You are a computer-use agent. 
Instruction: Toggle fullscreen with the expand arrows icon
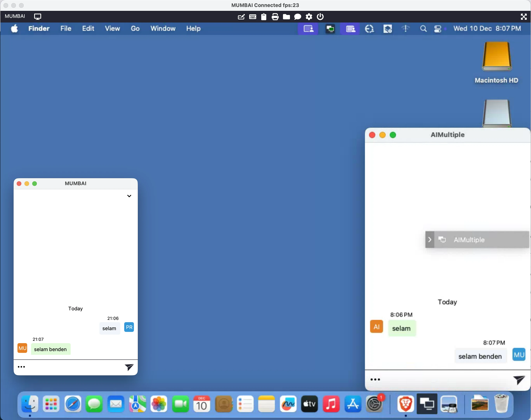point(523,16)
